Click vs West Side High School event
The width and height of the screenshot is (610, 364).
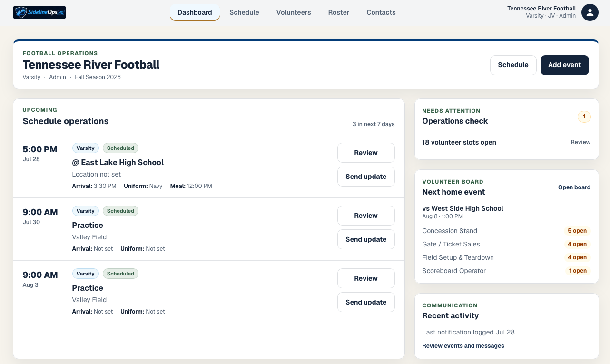point(462,208)
